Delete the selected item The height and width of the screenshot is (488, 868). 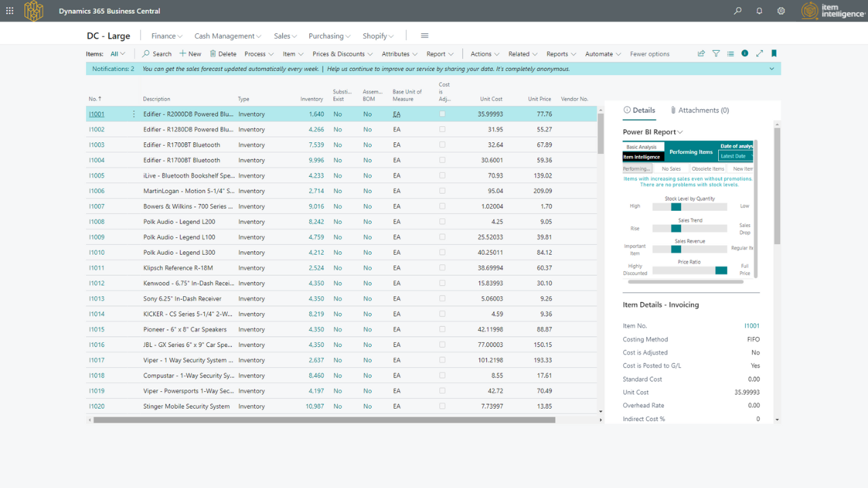pos(223,54)
